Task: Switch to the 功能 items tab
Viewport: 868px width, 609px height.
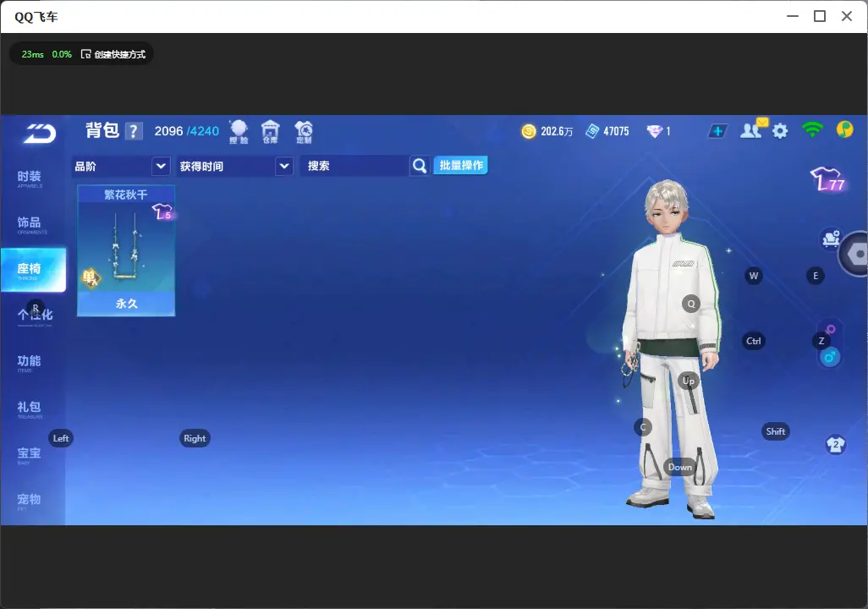Action: [30, 362]
